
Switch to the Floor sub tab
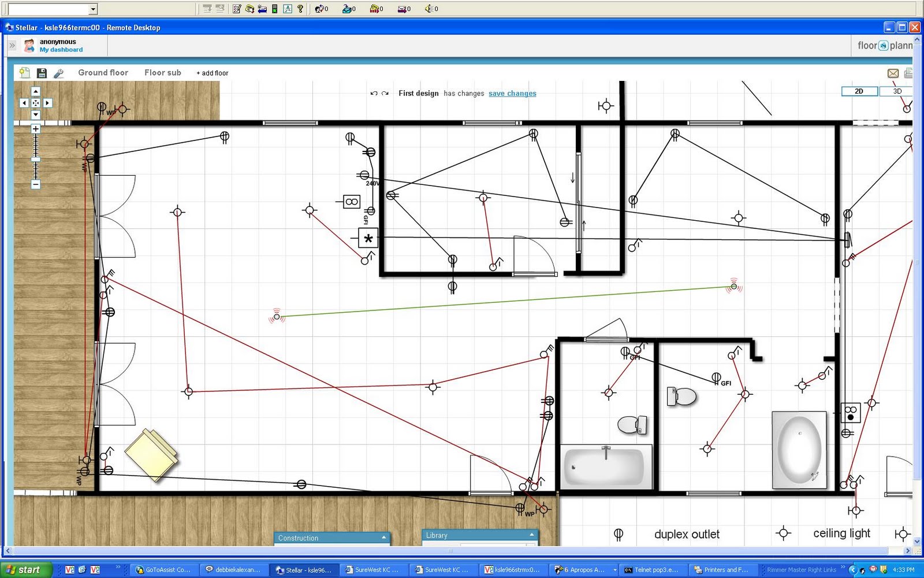(x=162, y=72)
